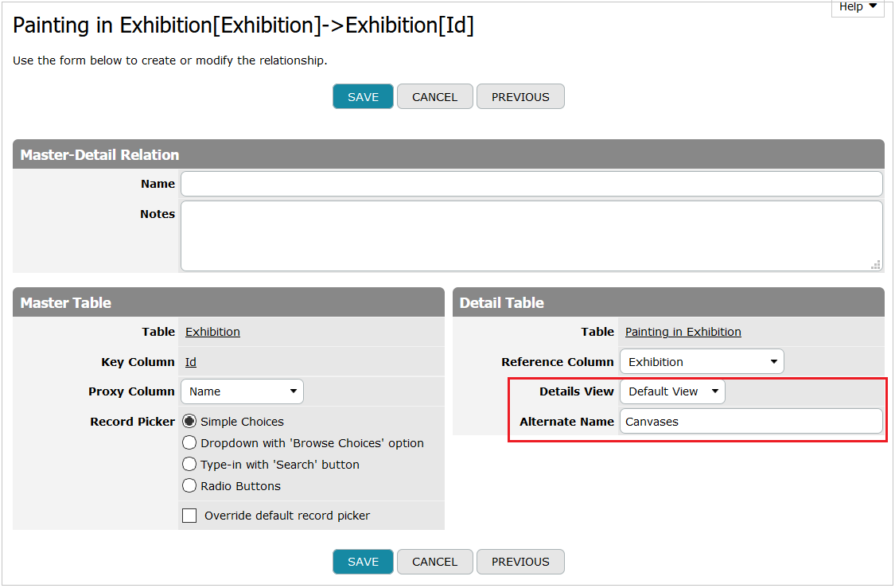
Task: Enable Override default record picker checkbox
Action: point(189,516)
